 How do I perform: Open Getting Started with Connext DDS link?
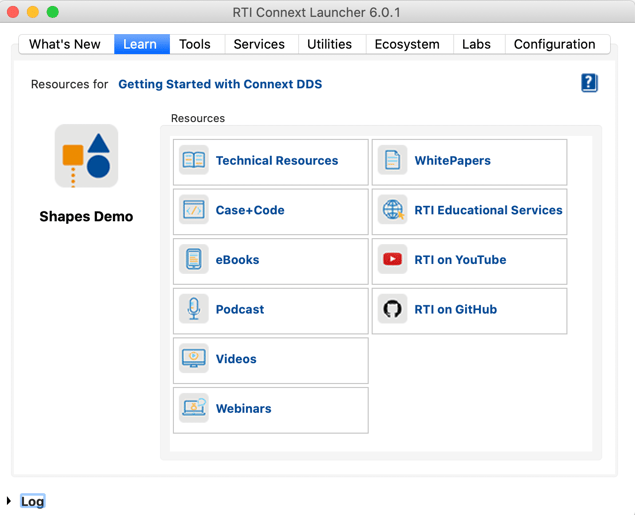pos(220,84)
